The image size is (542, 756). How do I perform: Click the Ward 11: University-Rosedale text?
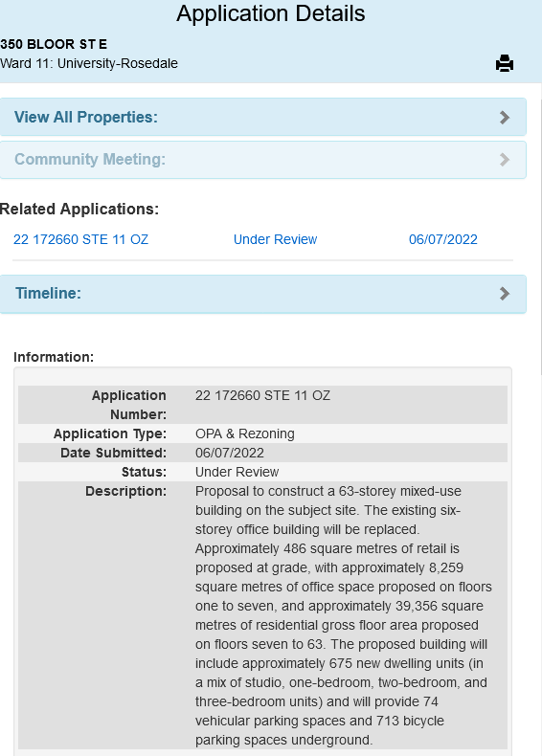[x=89, y=64]
